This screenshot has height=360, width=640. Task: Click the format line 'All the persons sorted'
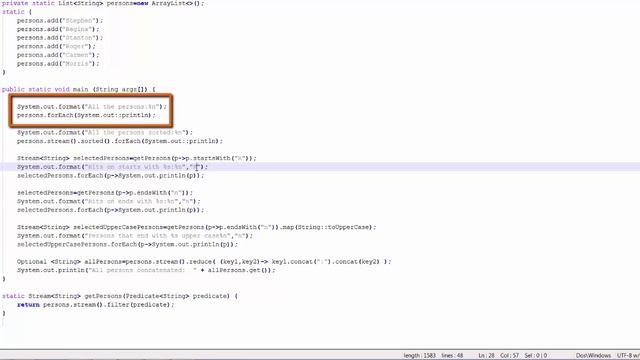tap(105, 132)
